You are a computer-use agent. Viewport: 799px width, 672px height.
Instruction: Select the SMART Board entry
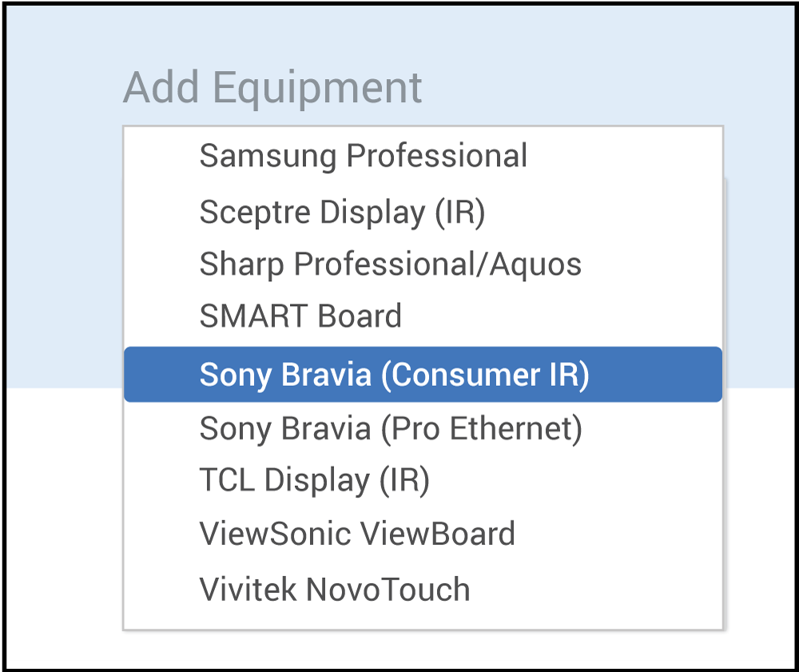300,316
